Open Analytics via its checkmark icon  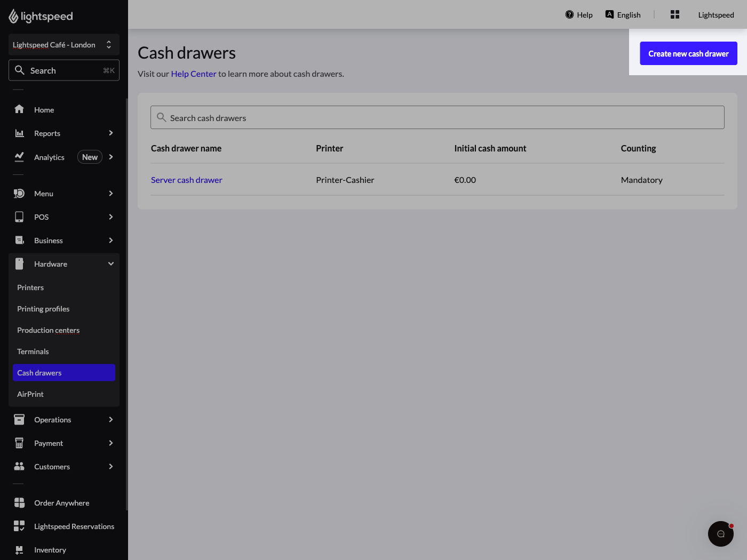pos(19,156)
